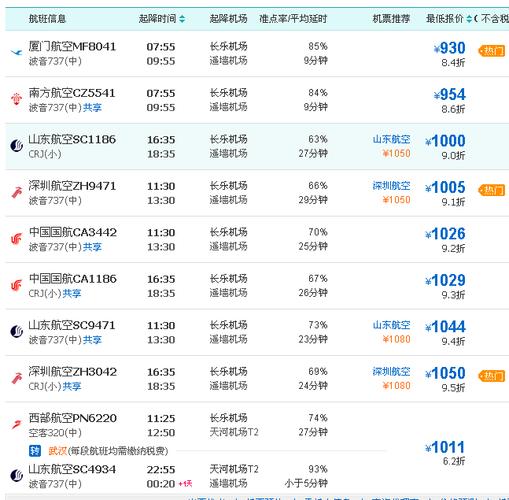Screen dimensions: 509x500
Task: Sort by 最低报价 using the sort arrows
Action: [x=469, y=19]
